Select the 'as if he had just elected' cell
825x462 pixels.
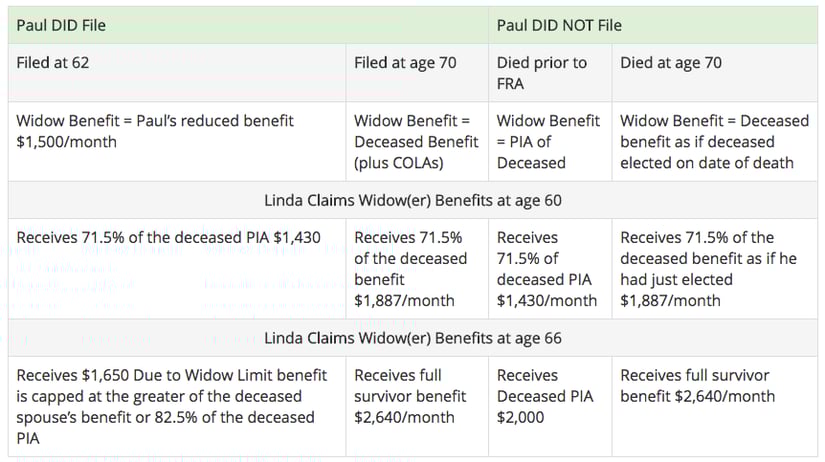[715, 268]
